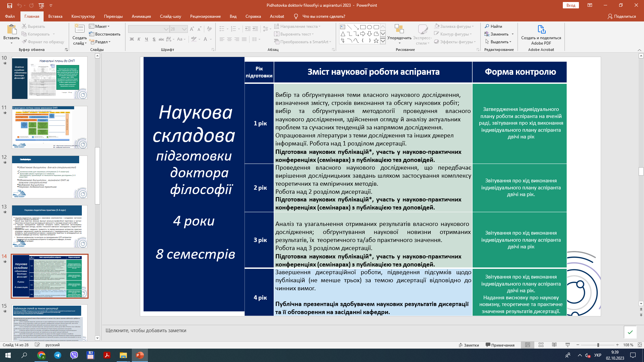Toggle the Notes pane button
The image size is (644, 362).
pos(469,345)
